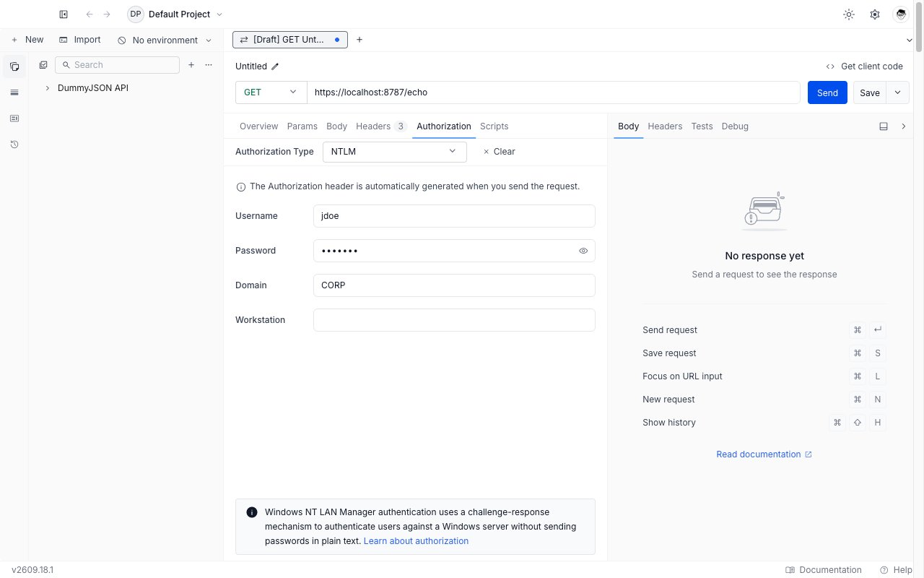This screenshot has width=924, height=578.
Task: Collapse the sidebar panel icon
Action: click(64, 14)
